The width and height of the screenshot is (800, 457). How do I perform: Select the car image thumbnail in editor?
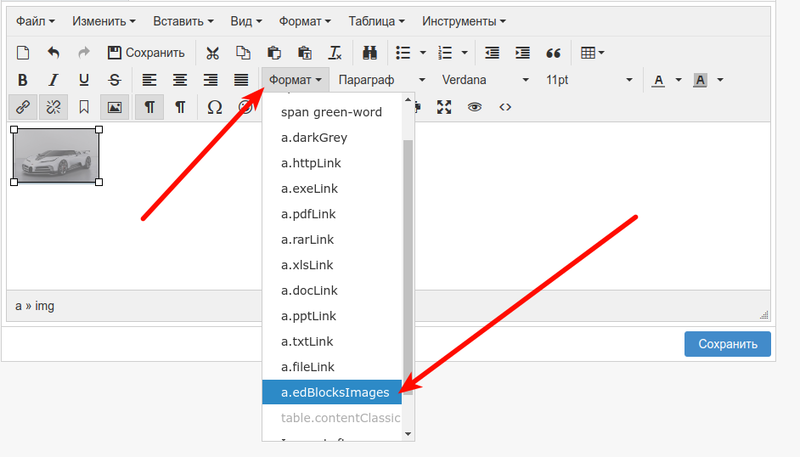click(x=56, y=156)
